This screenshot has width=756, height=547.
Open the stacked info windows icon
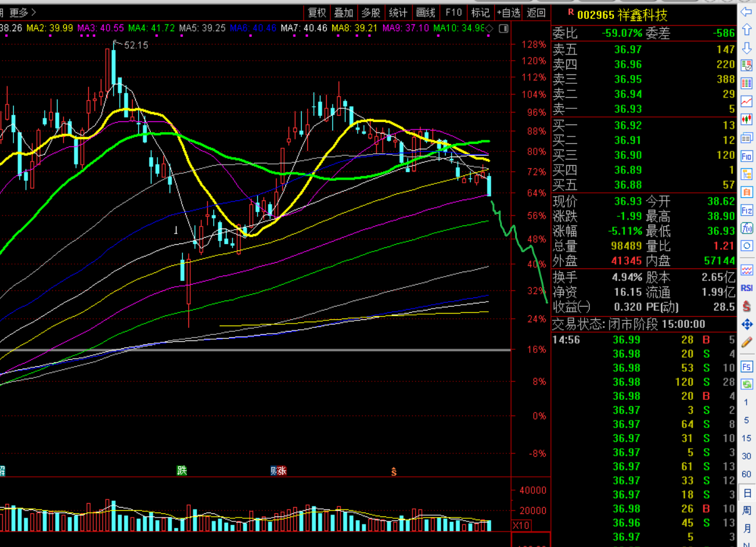746,138
